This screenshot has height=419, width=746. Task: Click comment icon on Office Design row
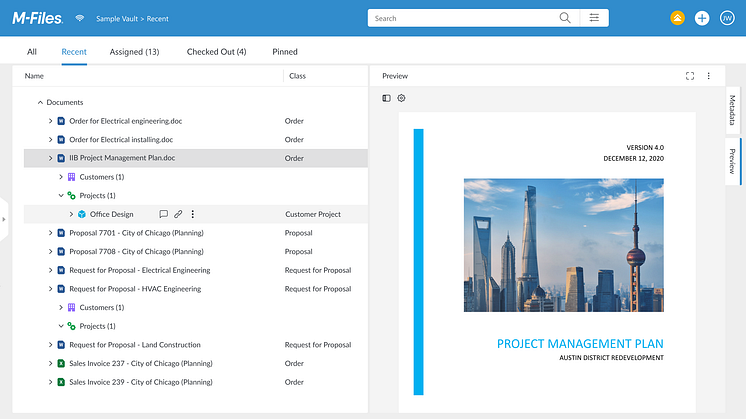(x=163, y=214)
